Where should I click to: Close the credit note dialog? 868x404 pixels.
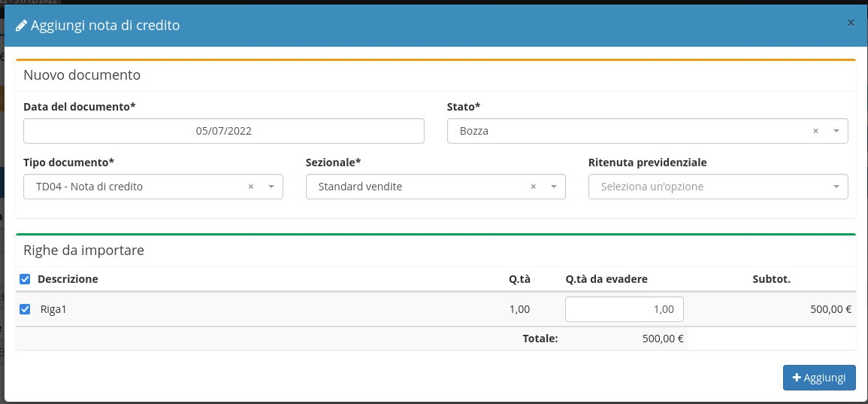pyautogui.click(x=851, y=23)
